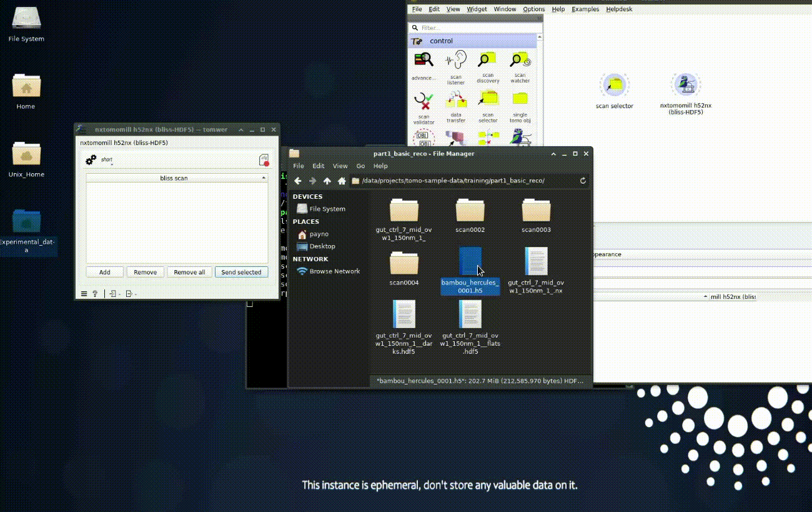The image size is (812, 512).
Task: Collapse the control category in toolbox
Action: 473,41
